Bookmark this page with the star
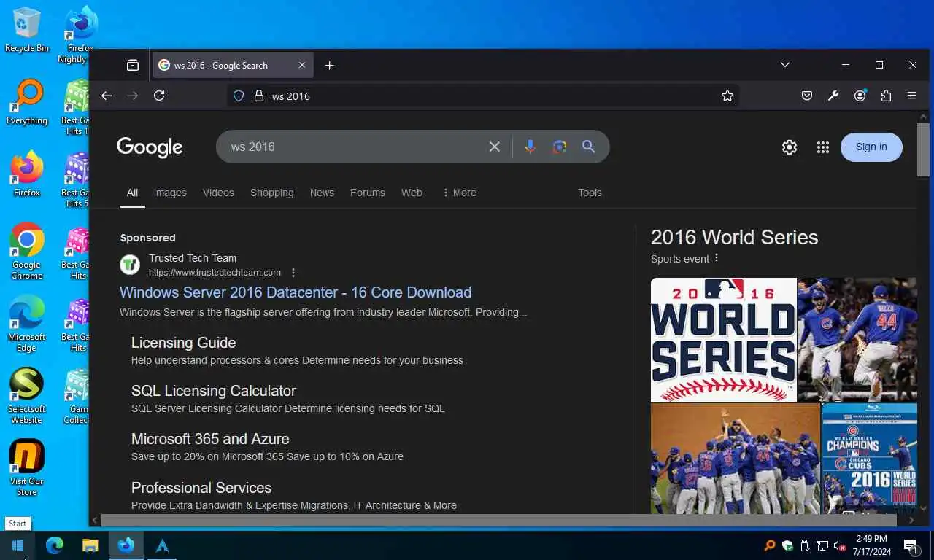This screenshot has width=934, height=560. pyautogui.click(x=727, y=96)
